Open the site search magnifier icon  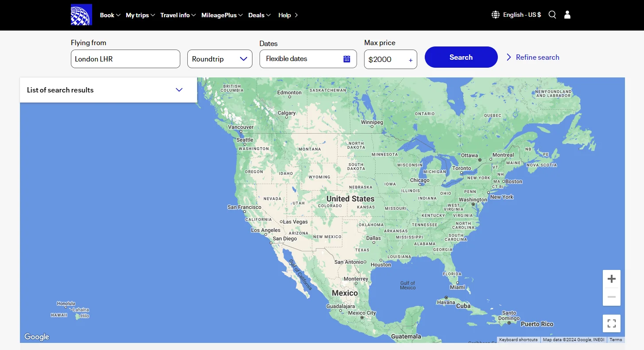click(x=552, y=15)
